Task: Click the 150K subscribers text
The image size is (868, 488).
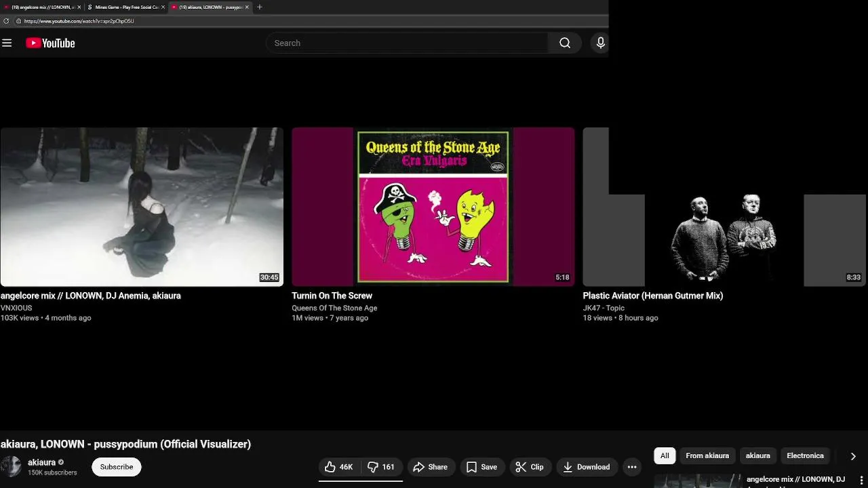Action: [52, 472]
